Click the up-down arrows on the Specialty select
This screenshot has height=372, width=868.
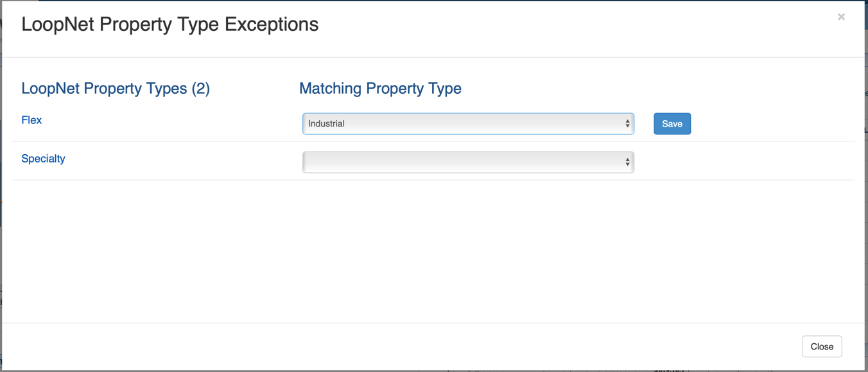pos(627,163)
